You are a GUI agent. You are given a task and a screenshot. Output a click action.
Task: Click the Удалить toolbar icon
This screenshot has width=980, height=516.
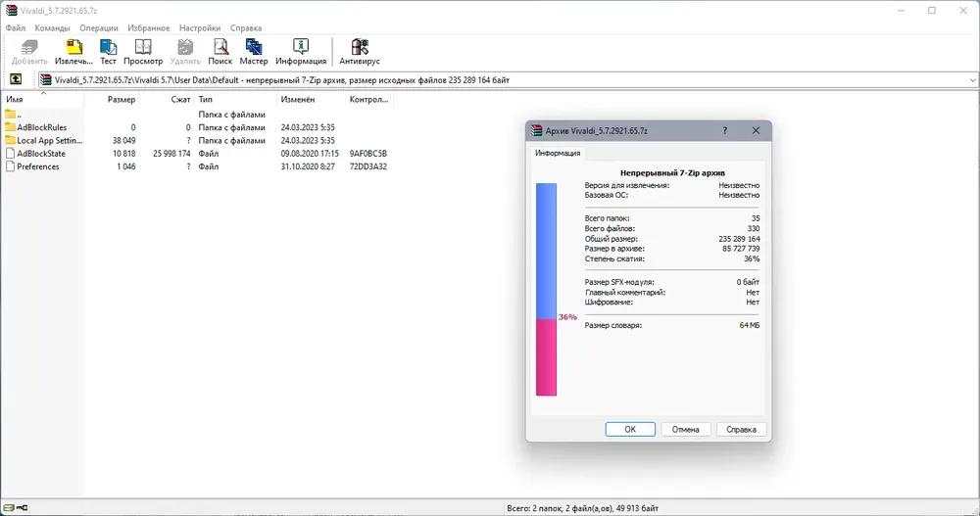(185, 52)
